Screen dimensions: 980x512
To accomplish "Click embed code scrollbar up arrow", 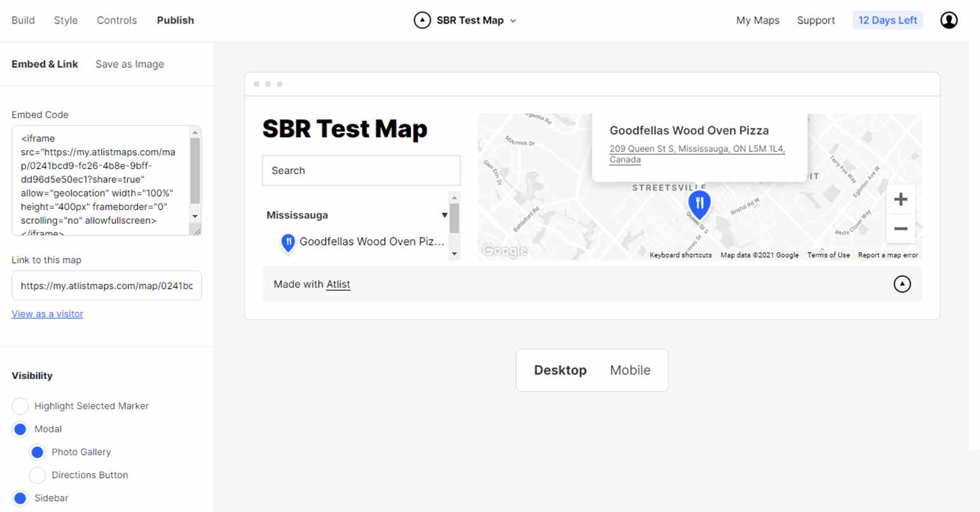I will (x=195, y=132).
